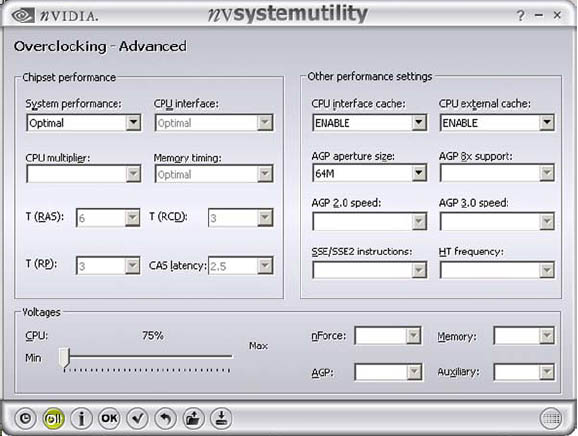Expand the CPU interface dropdown
578x436 pixels.
tap(214, 123)
